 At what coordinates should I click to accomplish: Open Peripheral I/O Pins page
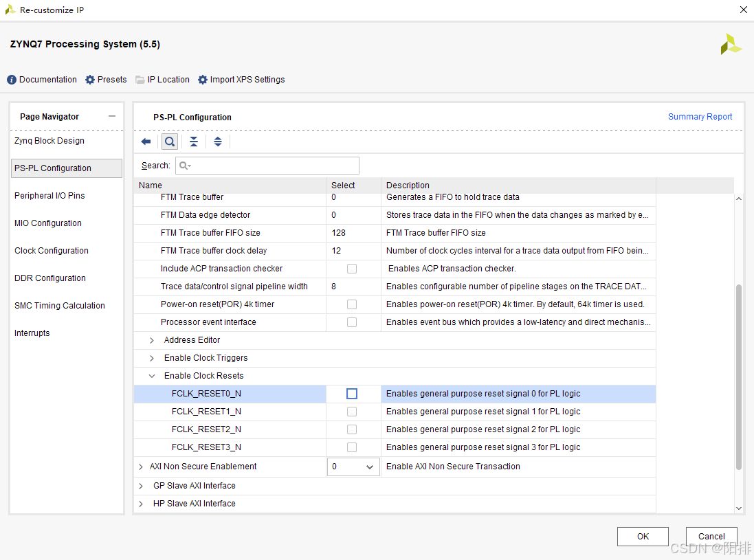tap(49, 196)
